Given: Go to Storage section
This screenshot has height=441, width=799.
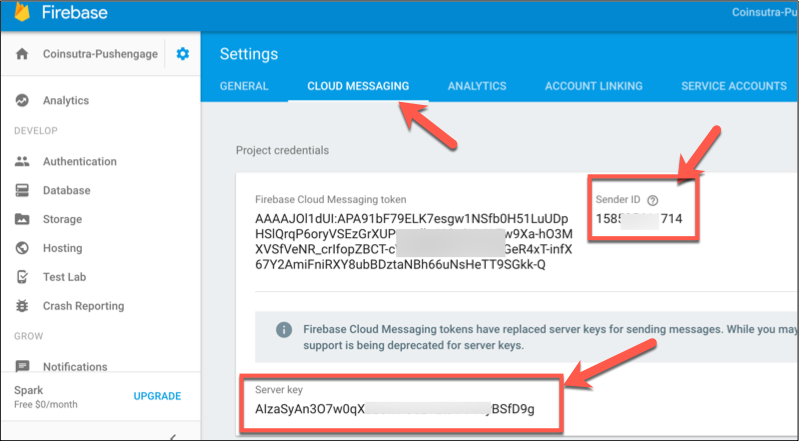Looking at the screenshot, I should point(62,219).
